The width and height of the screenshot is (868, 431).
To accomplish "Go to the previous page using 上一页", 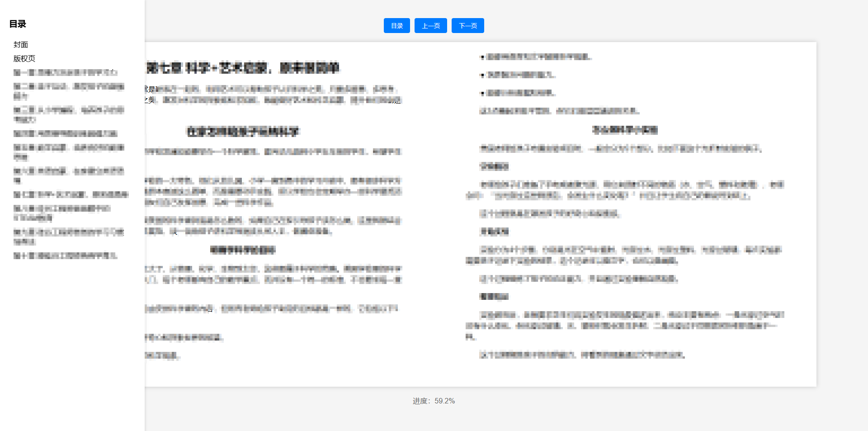I will click(430, 25).
